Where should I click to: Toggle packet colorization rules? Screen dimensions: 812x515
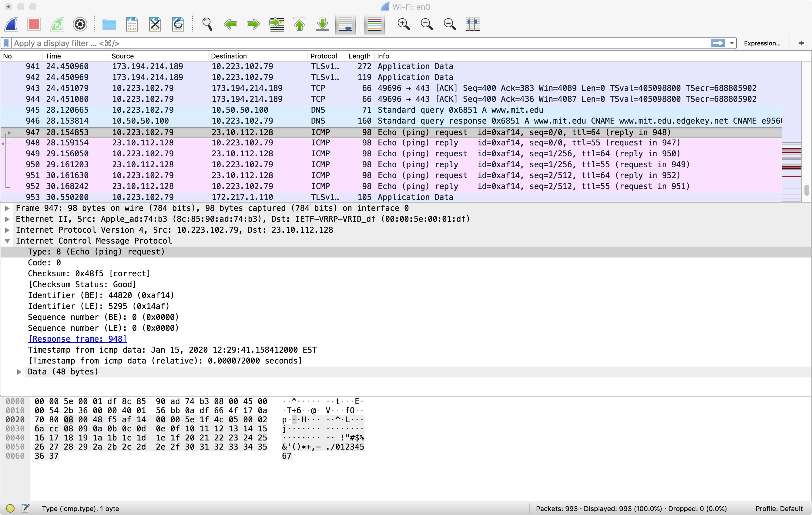(374, 24)
